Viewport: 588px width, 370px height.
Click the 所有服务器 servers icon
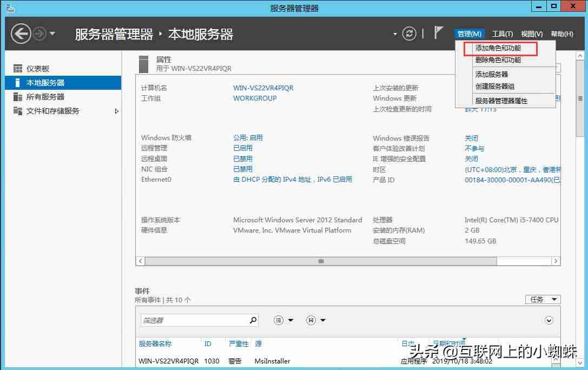click(x=18, y=97)
